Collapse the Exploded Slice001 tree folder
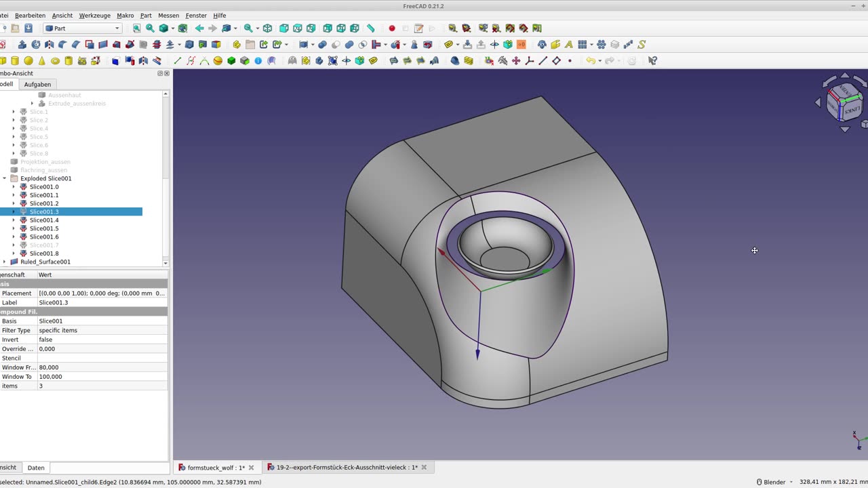The width and height of the screenshot is (868, 488). 5,178
